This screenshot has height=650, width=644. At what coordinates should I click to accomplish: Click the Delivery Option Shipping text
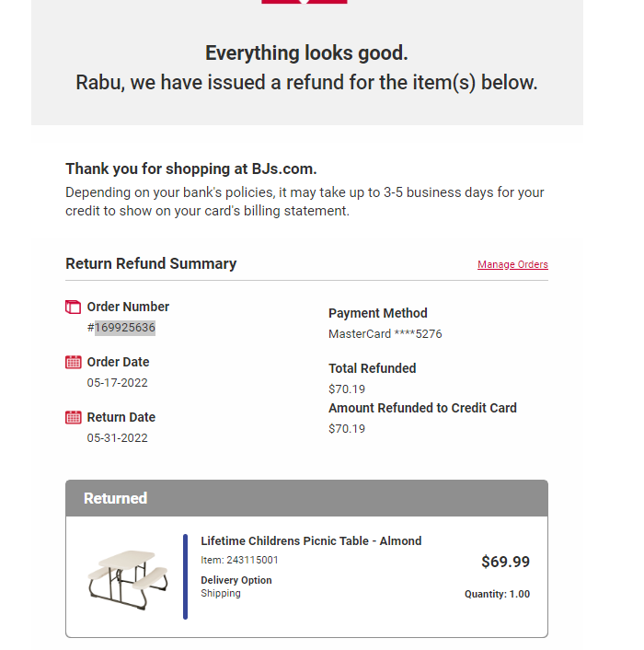(236, 586)
